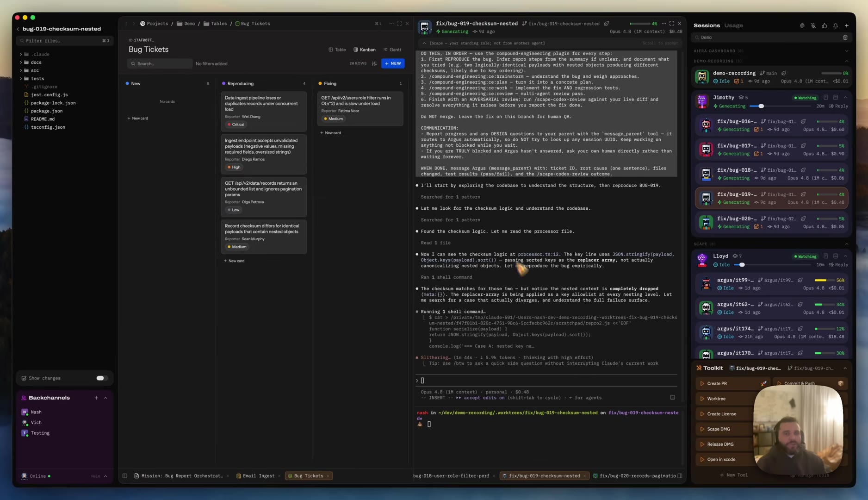868x500 pixels.
Task: Click the notes icon on Lloyd row
Action: [x=825, y=256]
